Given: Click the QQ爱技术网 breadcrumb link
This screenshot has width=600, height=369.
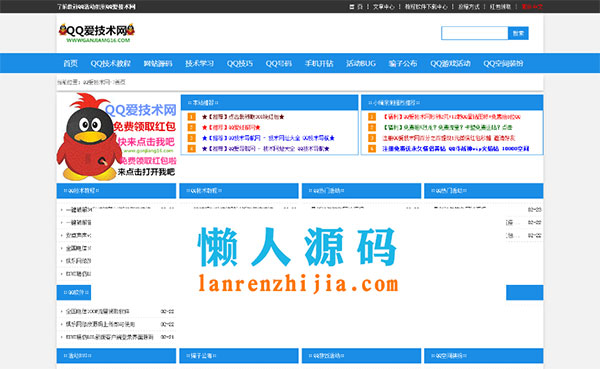Looking at the screenshot, I should 96,82.
